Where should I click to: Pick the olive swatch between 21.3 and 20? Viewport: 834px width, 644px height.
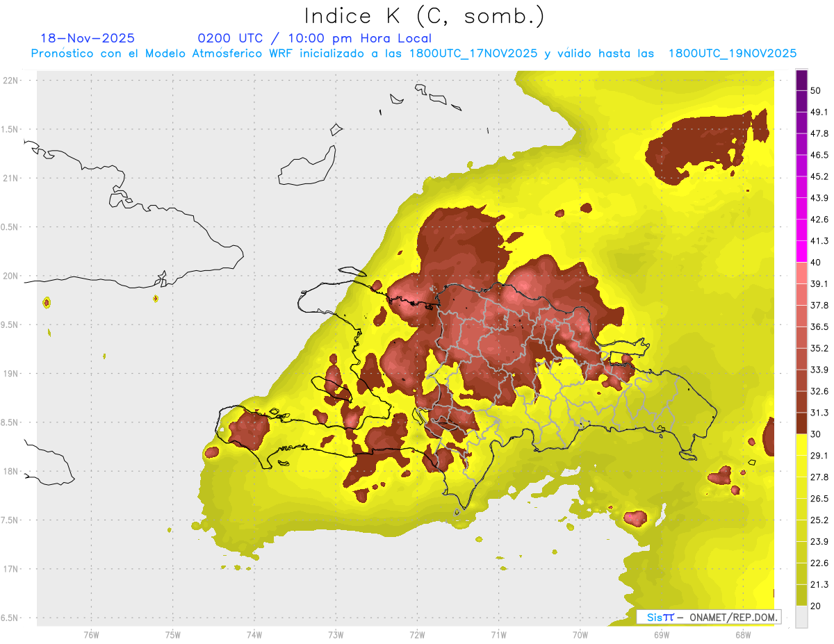click(801, 595)
